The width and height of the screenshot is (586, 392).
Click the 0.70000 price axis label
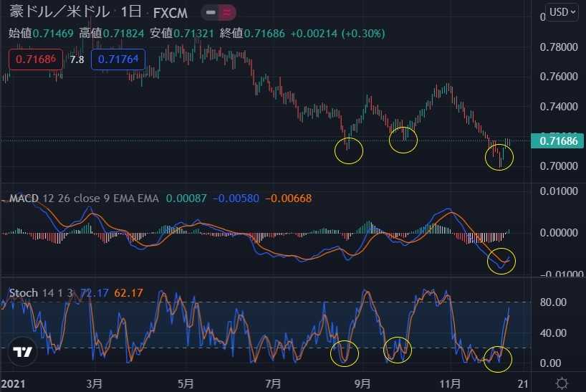pos(559,166)
